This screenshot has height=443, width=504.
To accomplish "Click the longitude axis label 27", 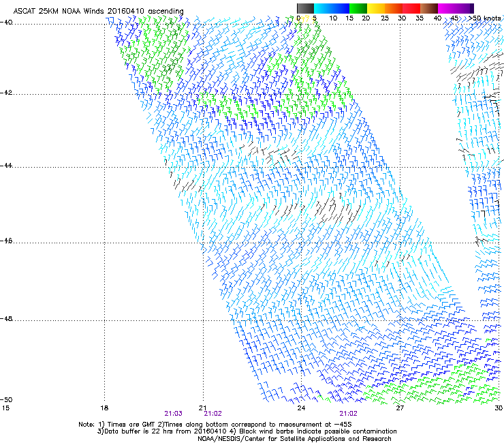I will (x=400, y=408).
